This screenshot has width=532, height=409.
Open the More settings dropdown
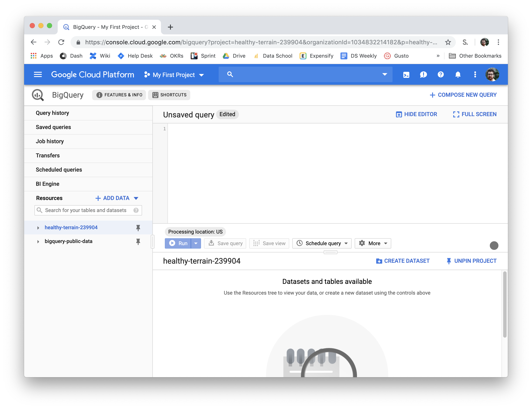coord(373,243)
